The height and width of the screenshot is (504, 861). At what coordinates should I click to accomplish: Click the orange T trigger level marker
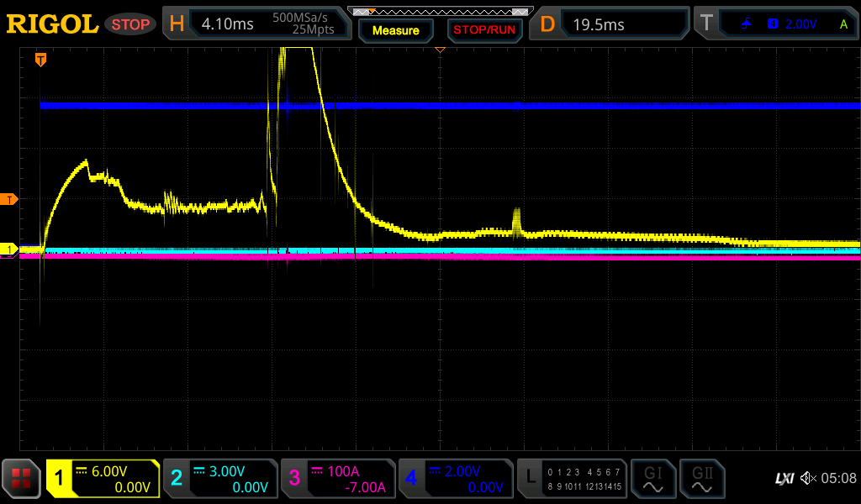(x=9, y=199)
